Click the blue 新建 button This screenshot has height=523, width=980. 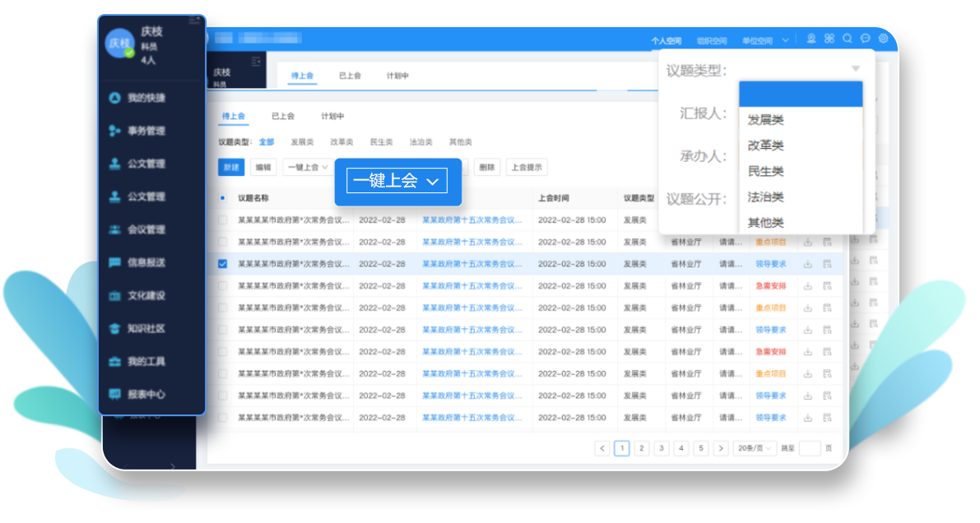coord(231,167)
